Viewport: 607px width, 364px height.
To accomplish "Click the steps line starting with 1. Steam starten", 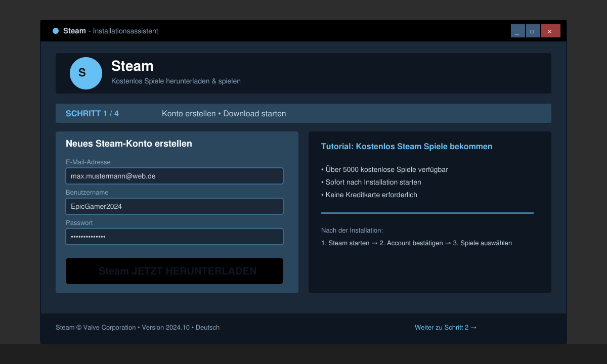I will (416, 243).
